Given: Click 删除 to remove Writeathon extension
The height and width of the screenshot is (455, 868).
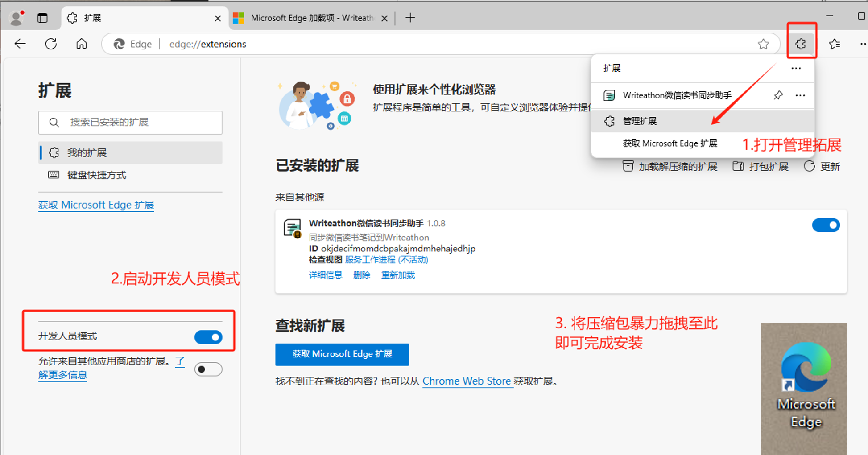Looking at the screenshot, I should pyautogui.click(x=362, y=275).
